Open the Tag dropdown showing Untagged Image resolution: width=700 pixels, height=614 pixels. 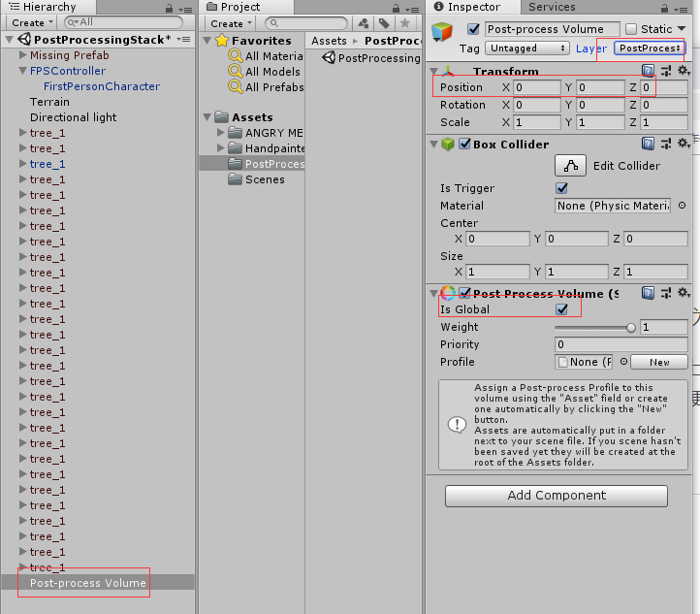pos(527,48)
